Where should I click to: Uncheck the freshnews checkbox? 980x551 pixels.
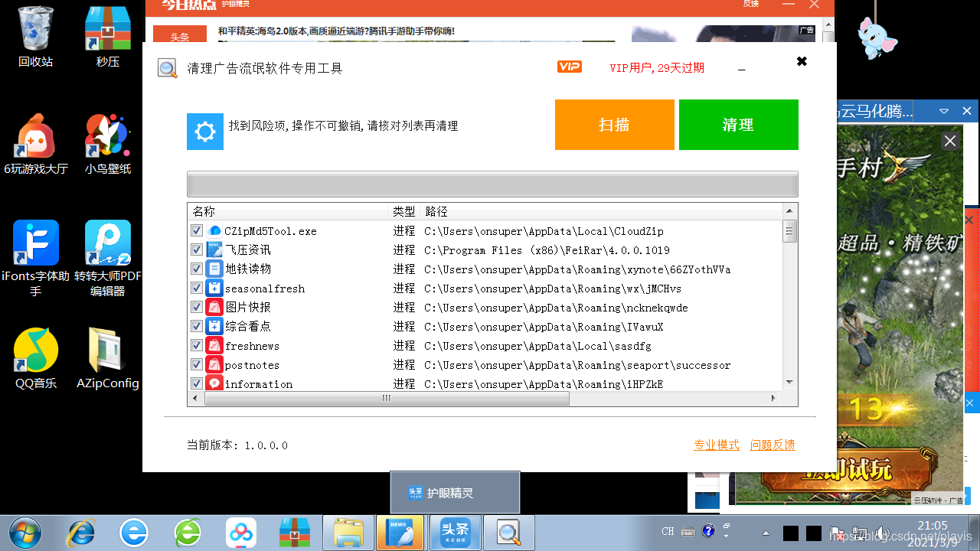point(196,345)
